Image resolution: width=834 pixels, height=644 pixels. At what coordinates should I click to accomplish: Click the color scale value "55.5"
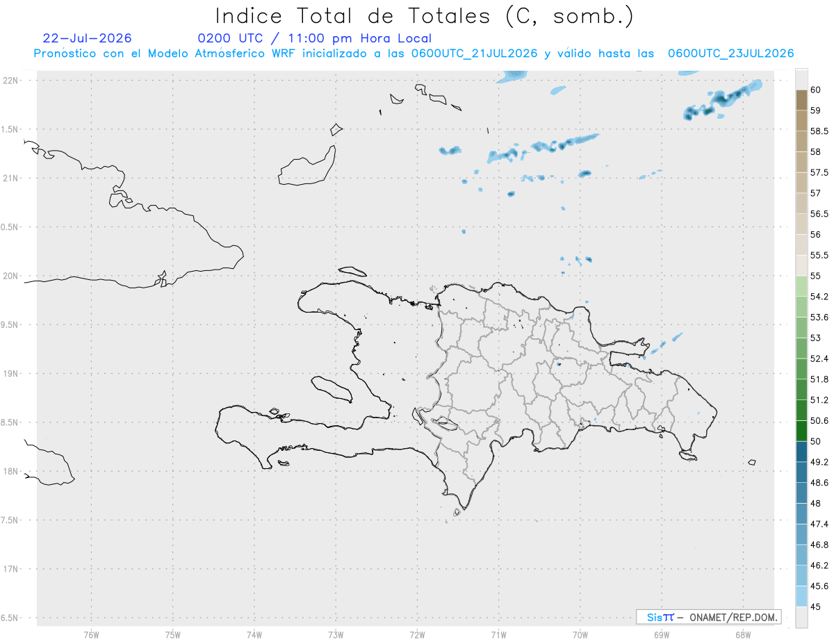[819, 256]
